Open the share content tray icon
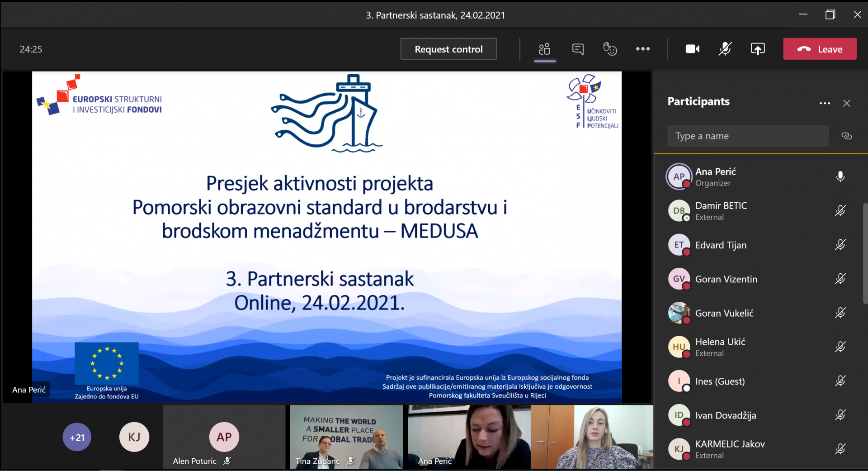The image size is (868, 471). (x=758, y=49)
